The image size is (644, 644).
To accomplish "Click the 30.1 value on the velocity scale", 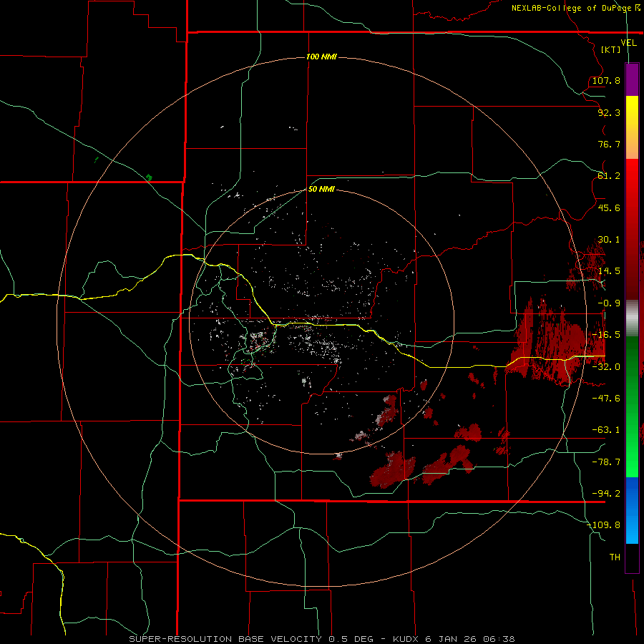I will coord(609,239).
